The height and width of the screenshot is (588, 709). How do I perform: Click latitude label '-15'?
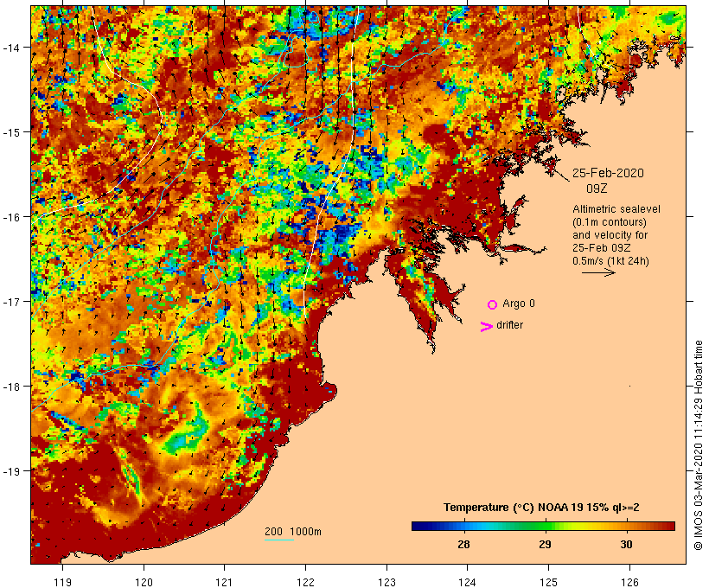pos(10,131)
